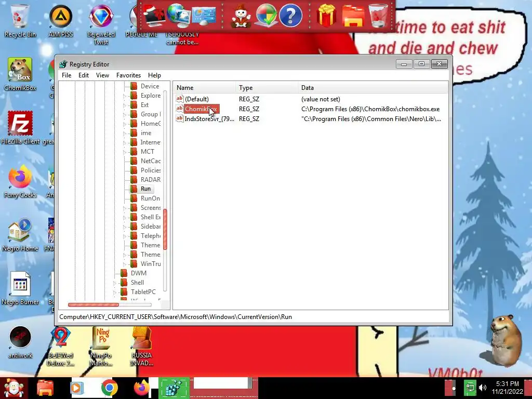Click the string icon beside (Default)
This screenshot has height=399, width=532.
(179, 99)
